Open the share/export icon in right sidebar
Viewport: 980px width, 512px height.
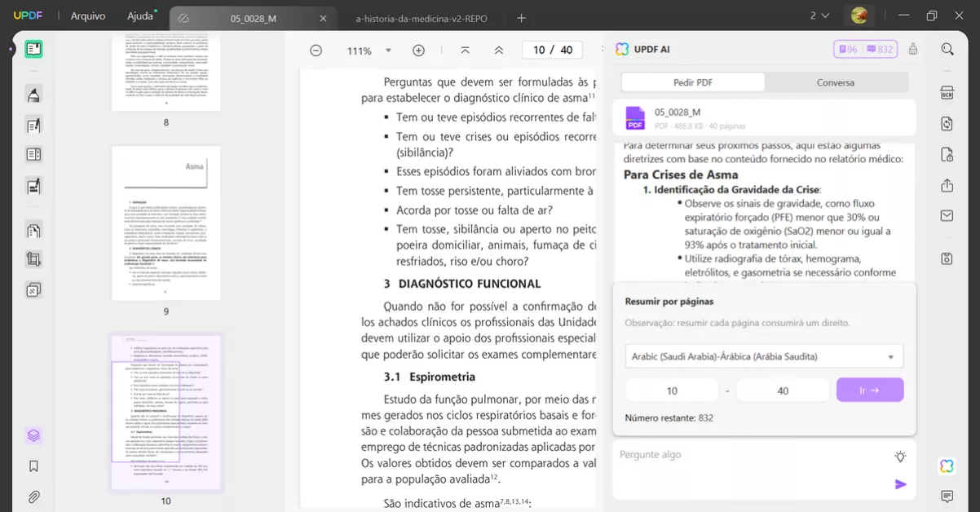coord(947,186)
